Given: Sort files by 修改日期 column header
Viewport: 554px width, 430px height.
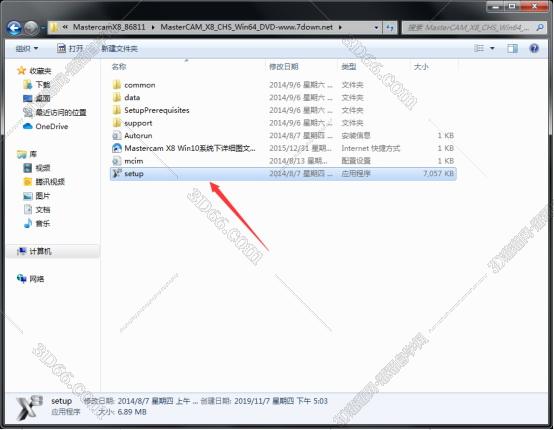Looking at the screenshot, I should (x=284, y=66).
